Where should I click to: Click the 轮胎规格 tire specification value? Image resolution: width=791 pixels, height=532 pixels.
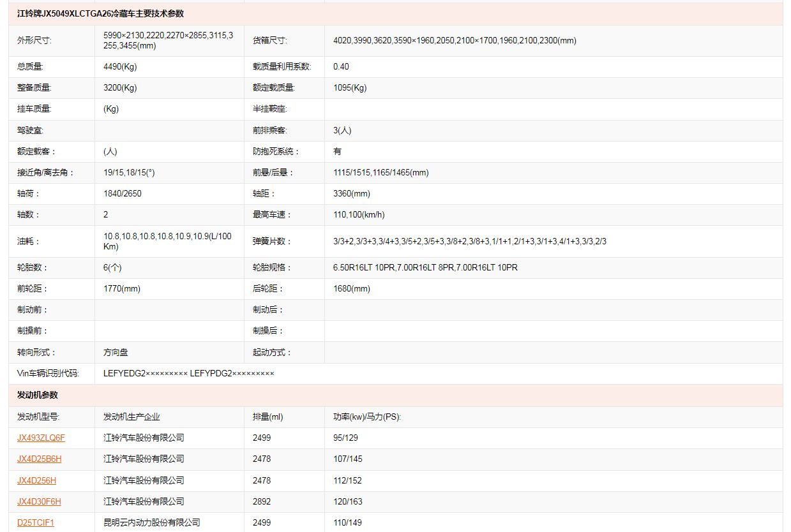click(x=425, y=268)
